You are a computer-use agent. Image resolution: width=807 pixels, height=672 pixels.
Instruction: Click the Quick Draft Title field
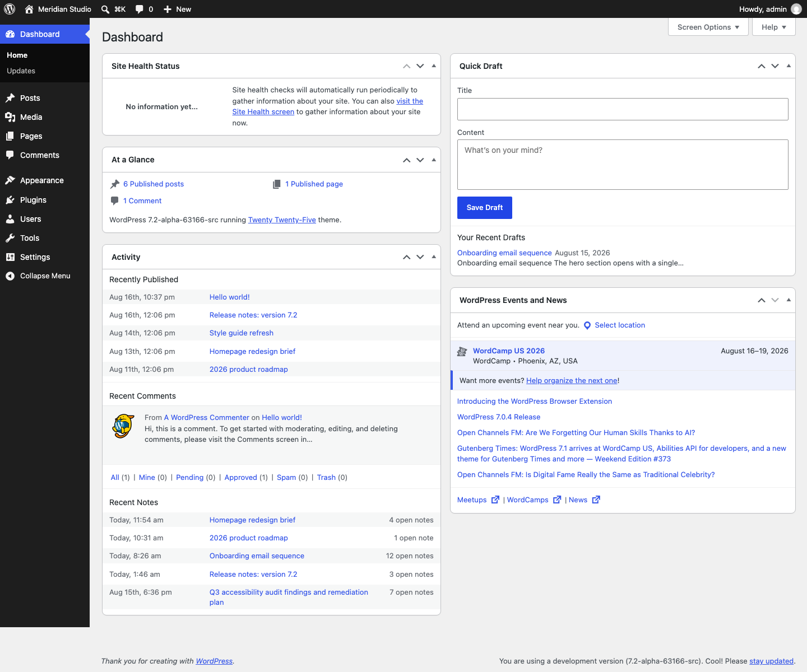tap(623, 109)
